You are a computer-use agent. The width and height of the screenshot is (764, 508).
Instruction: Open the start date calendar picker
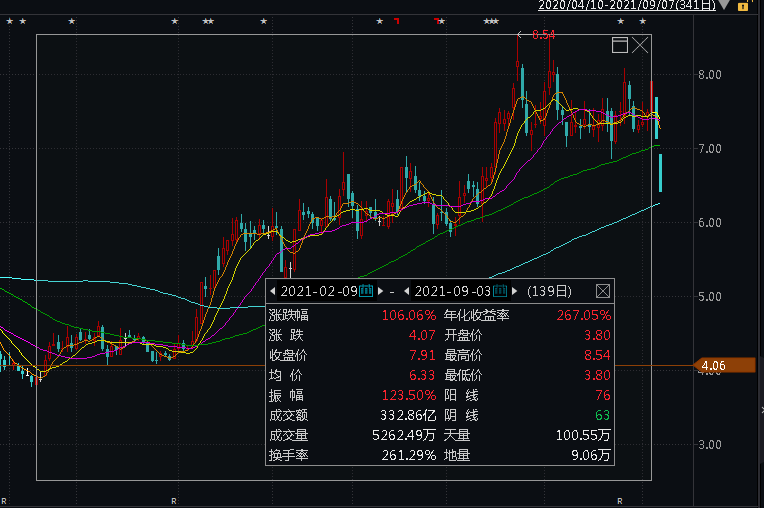(366, 291)
